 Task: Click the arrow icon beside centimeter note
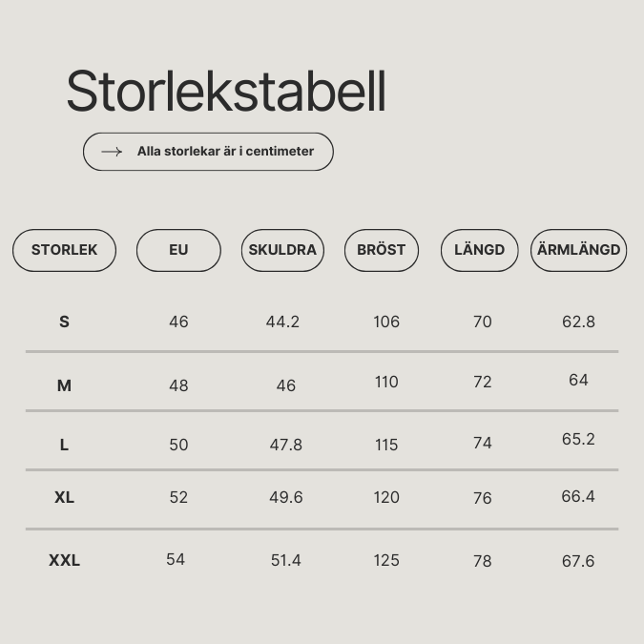pos(112,152)
